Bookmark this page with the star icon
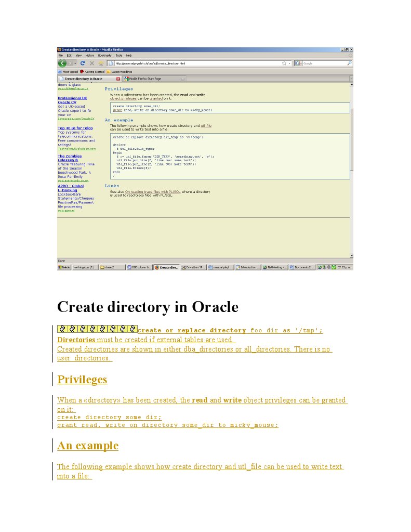The image size is (411, 532). point(284,63)
